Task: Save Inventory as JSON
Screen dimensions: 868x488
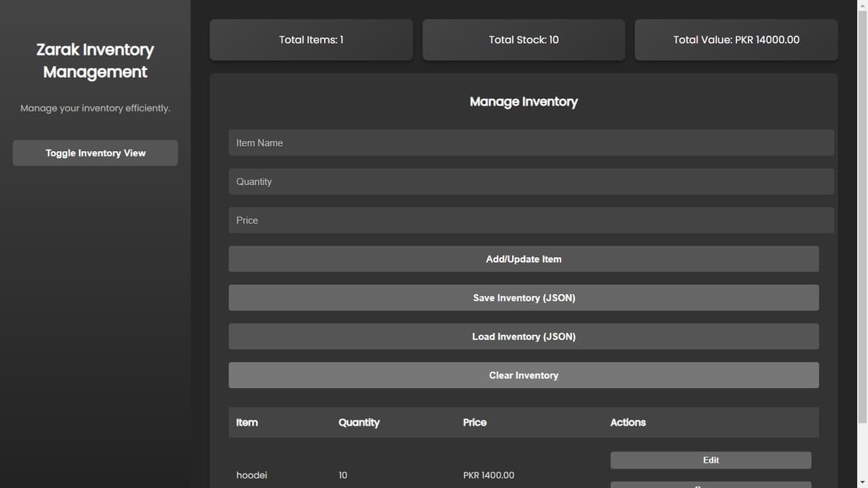Action: tap(524, 298)
